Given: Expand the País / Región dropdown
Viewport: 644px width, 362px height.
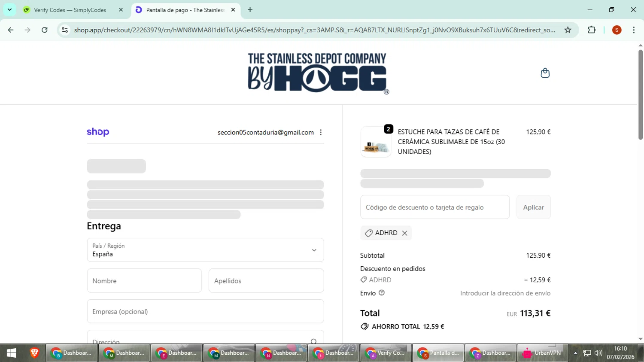Looking at the screenshot, I should point(205,250).
